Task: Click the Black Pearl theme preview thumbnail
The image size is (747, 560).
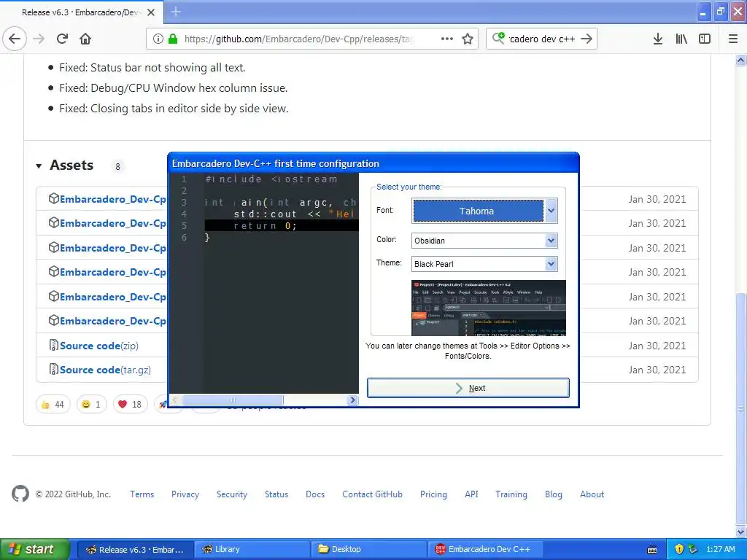Action: coord(488,308)
